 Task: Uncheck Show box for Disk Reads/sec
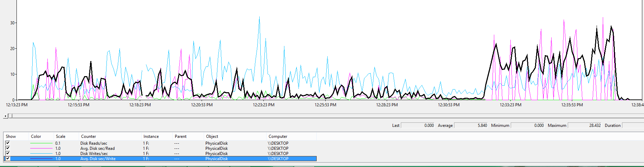(8, 143)
